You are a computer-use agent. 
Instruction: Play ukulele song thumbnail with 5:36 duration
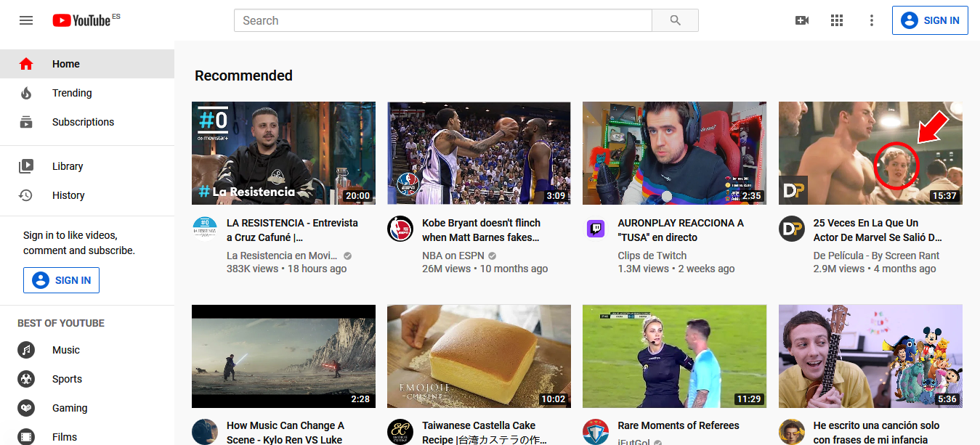point(870,356)
